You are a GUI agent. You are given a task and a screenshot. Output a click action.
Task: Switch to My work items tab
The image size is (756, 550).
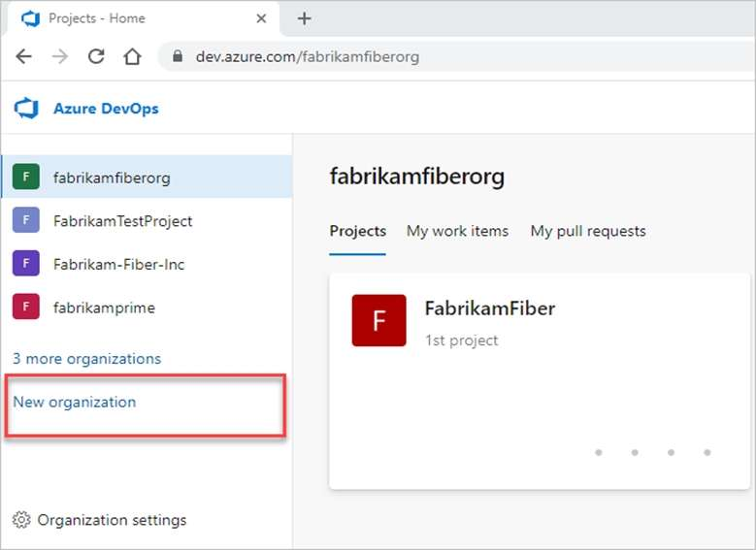pyautogui.click(x=457, y=231)
